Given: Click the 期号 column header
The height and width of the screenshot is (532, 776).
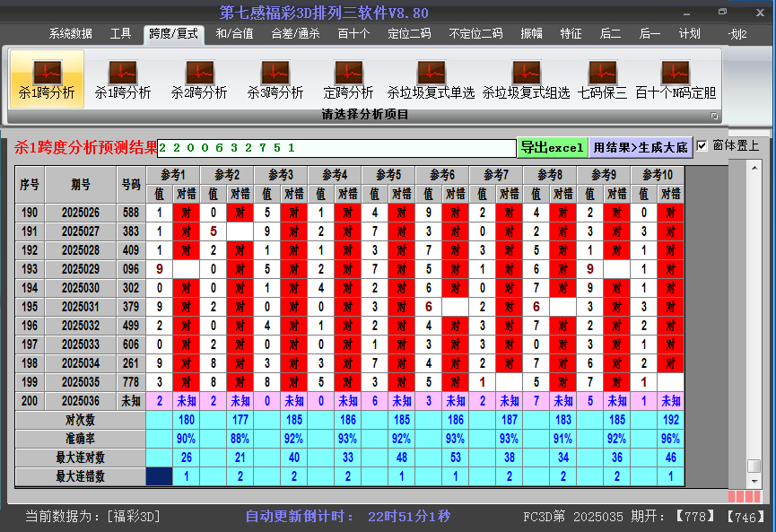Looking at the screenshot, I should click(81, 185).
